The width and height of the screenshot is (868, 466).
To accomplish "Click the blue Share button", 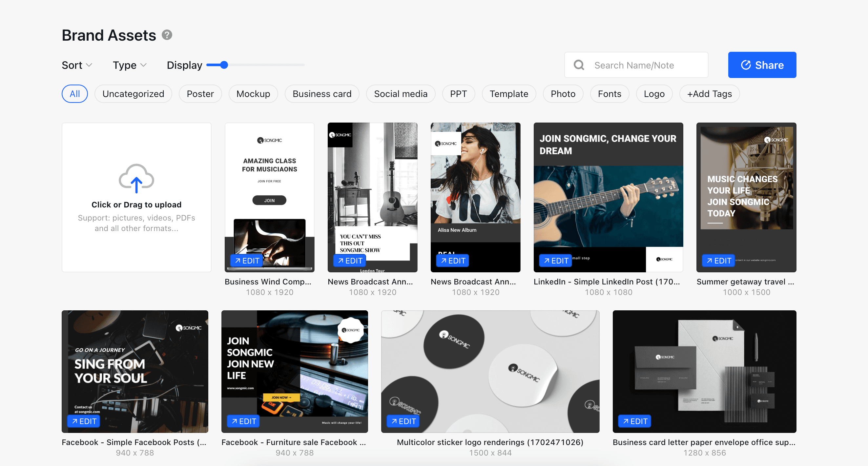I will (762, 65).
